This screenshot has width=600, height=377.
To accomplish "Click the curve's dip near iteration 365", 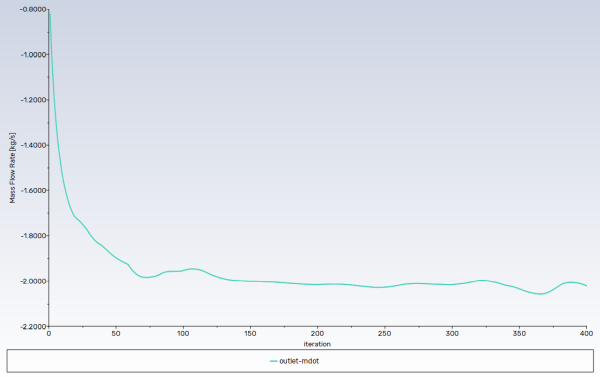I will tap(540, 294).
